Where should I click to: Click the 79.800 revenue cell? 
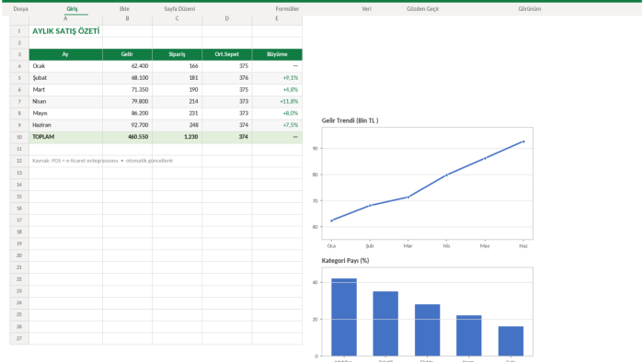(127, 101)
